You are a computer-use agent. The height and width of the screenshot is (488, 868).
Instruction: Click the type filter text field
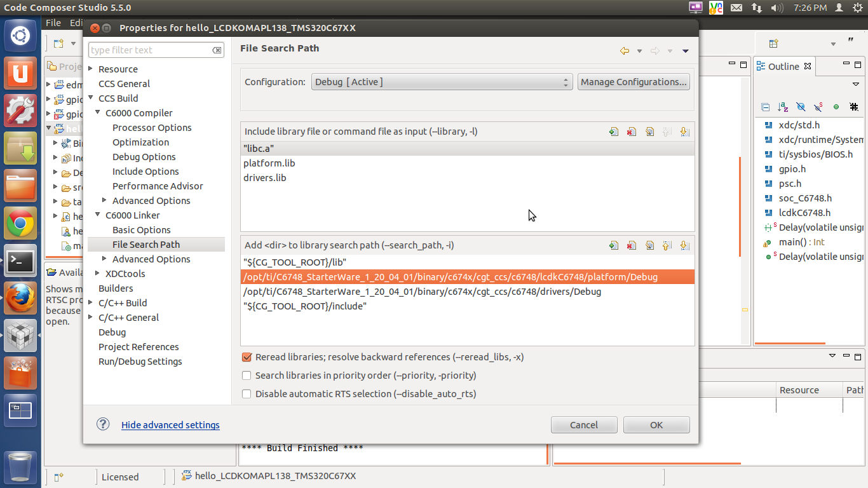coord(150,50)
